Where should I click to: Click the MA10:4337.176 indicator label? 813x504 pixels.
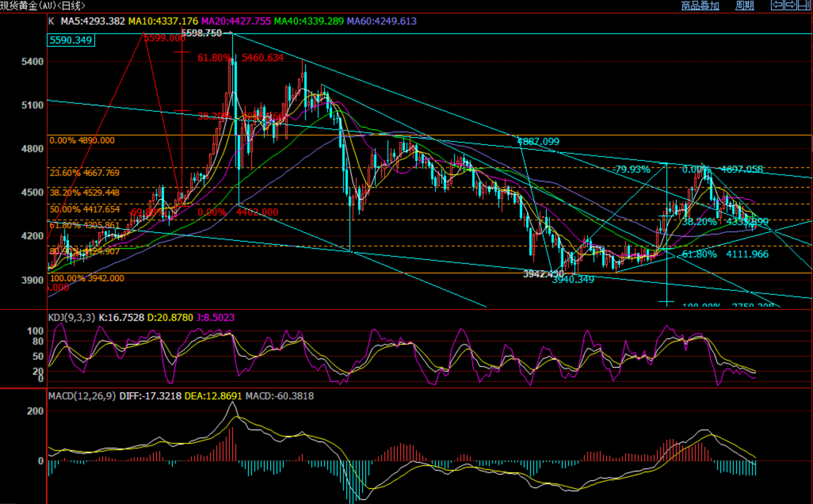[163, 21]
